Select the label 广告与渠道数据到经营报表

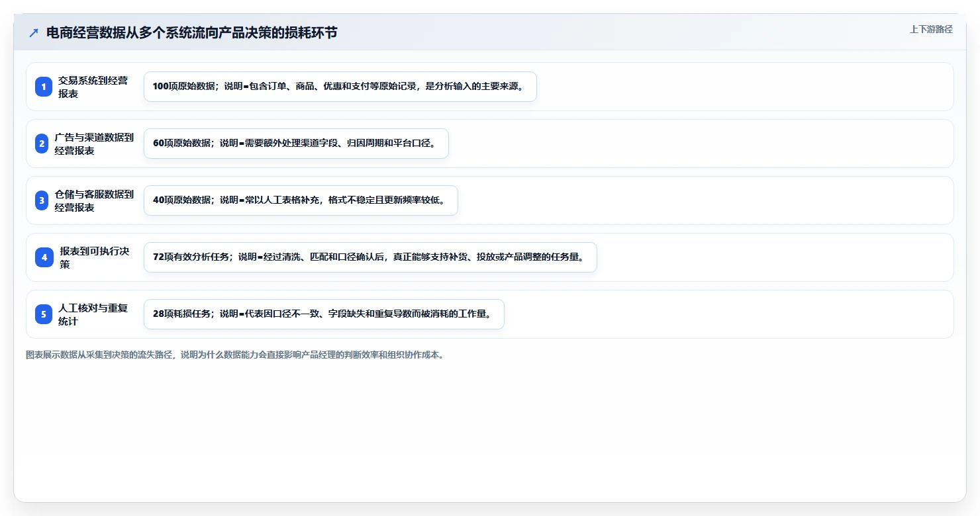tap(94, 144)
